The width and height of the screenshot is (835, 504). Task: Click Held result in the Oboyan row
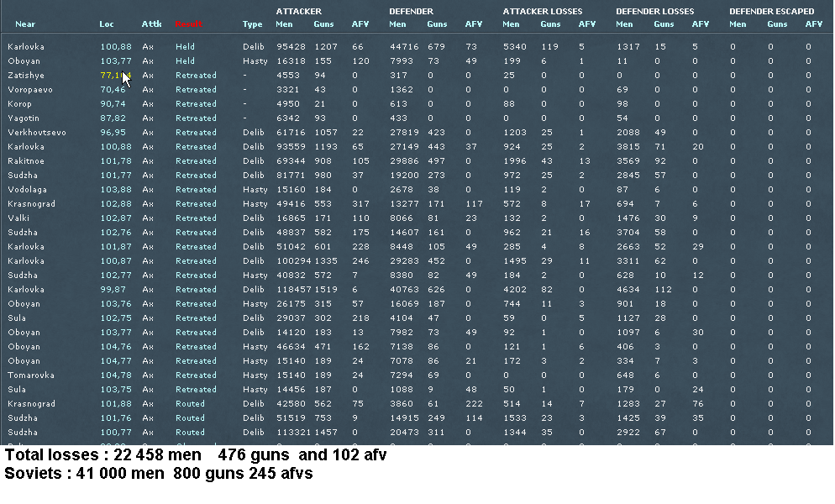[x=186, y=61]
